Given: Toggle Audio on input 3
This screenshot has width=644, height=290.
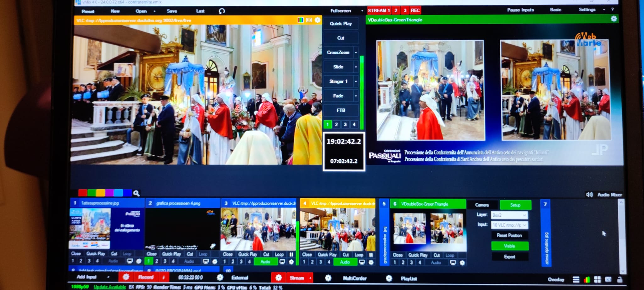Looking at the screenshot, I should point(265,262).
